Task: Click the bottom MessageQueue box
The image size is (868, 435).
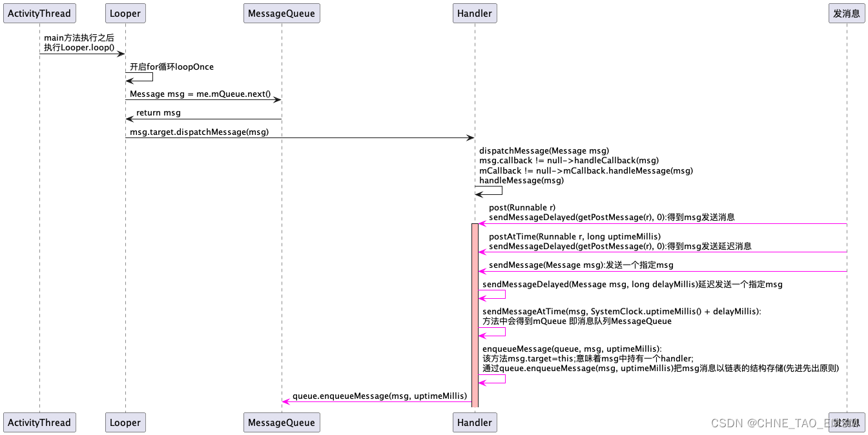Action: point(282,422)
